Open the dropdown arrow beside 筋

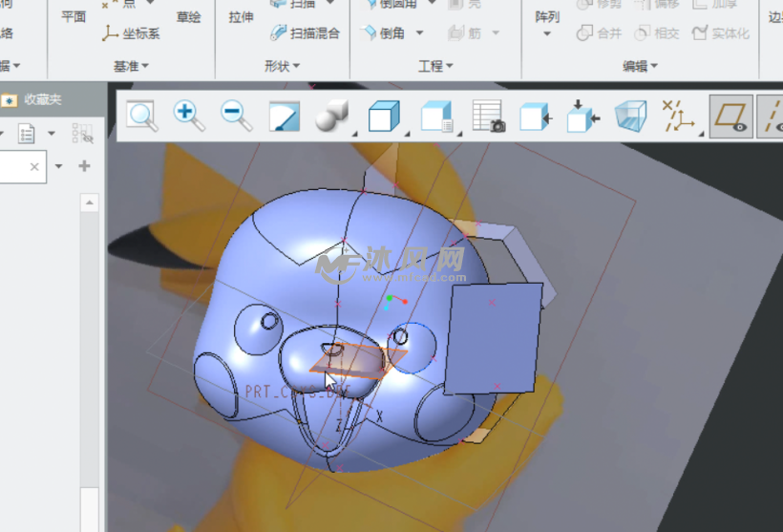pyautogui.click(x=496, y=33)
